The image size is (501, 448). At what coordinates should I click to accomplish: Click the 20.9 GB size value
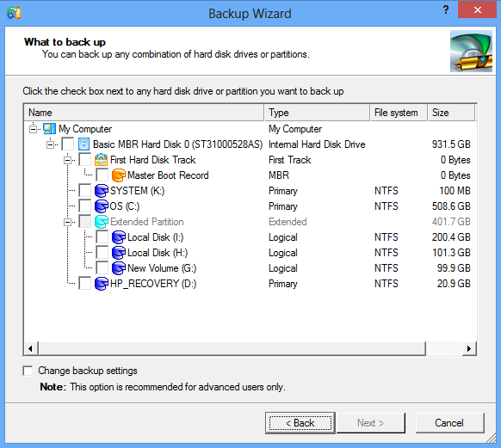pyautogui.click(x=454, y=284)
